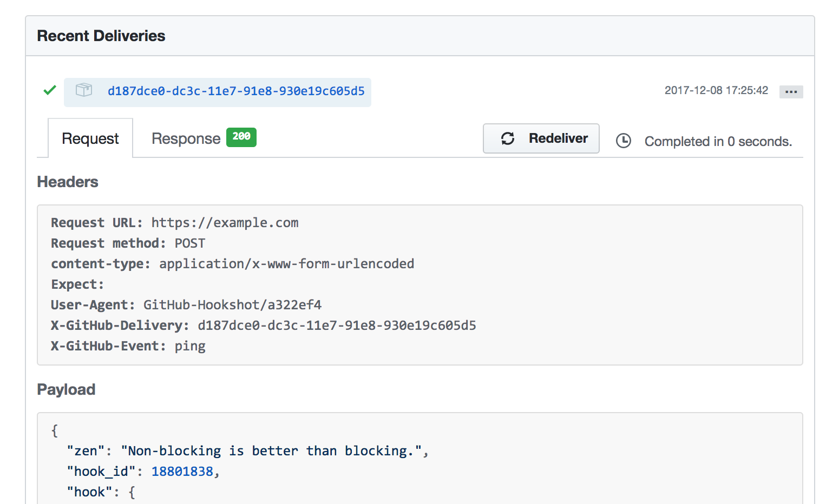This screenshot has width=839, height=504.
Task: Click the green 200 status badge
Action: tap(241, 137)
